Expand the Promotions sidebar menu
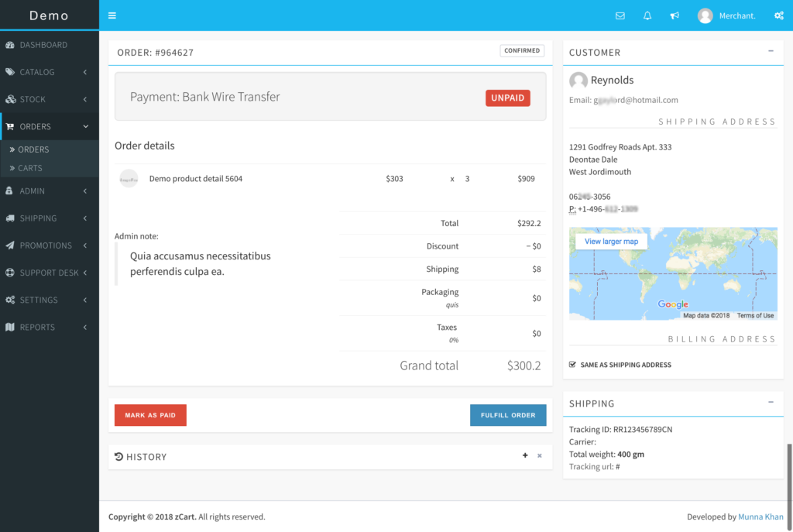 coord(49,245)
